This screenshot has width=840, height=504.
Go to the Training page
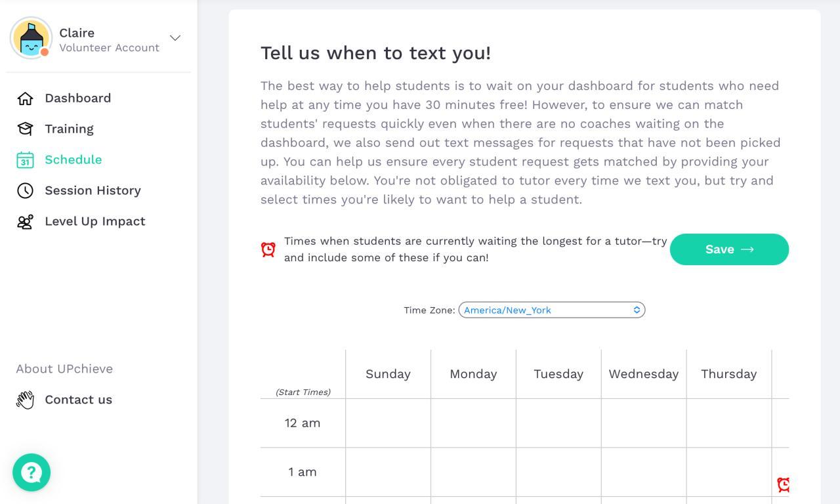tap(69, 129)
